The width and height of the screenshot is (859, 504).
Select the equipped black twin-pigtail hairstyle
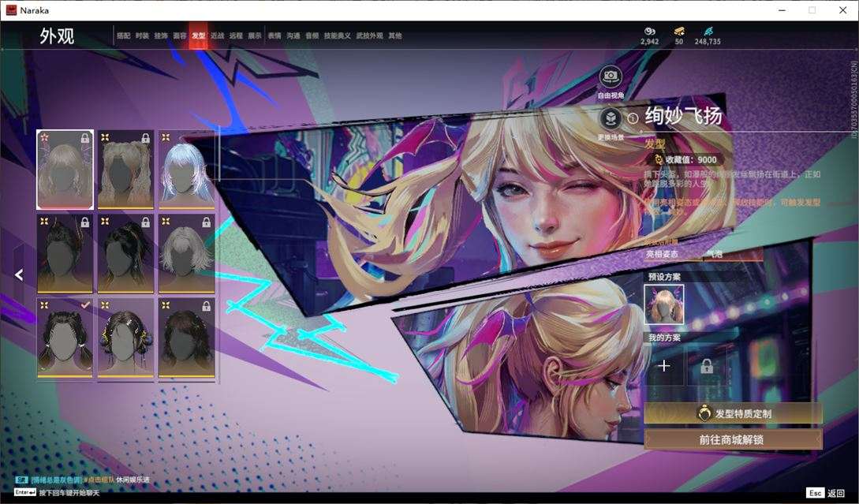pos(65,338)
